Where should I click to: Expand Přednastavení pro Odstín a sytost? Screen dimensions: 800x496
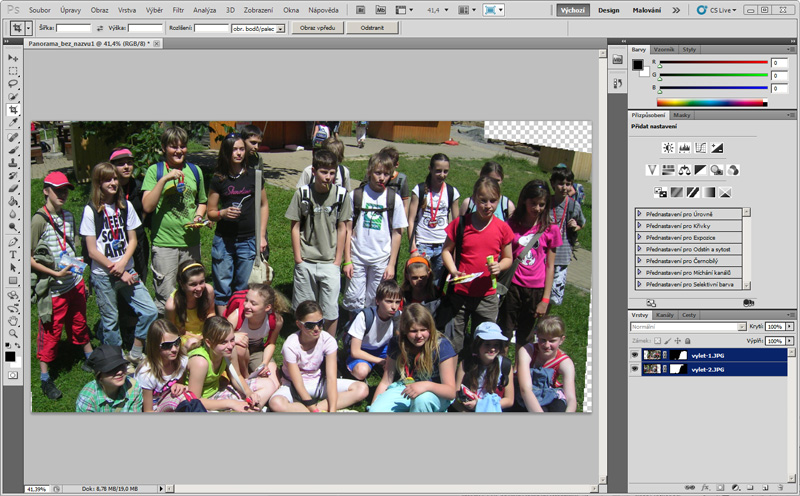pos(639,249)
